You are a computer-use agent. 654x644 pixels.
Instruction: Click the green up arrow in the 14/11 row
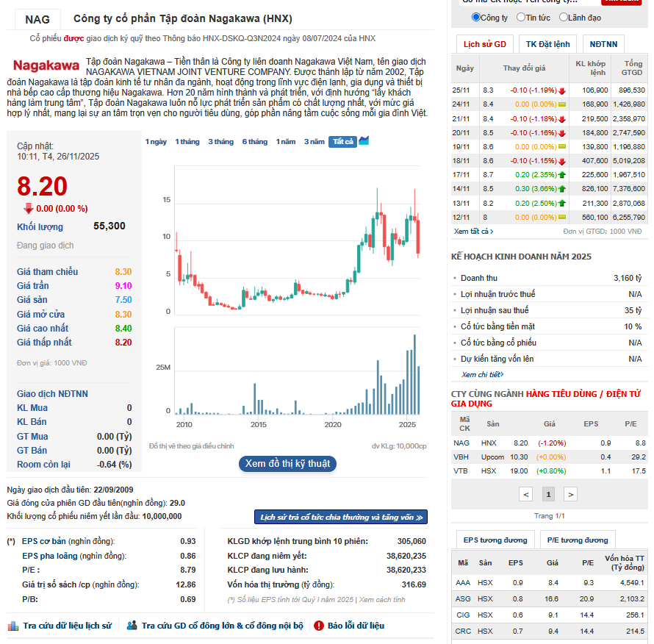[x=562, y=189]
